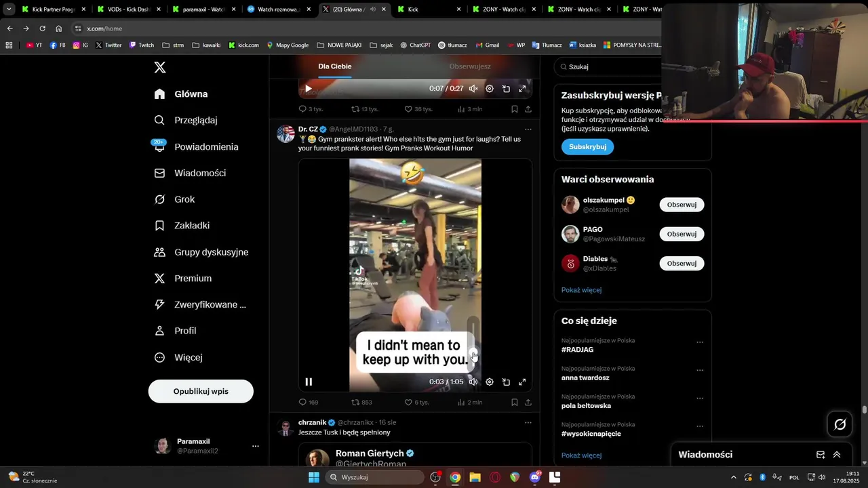Follow olszakumpel with Obserwuj
868x488 pixels.
point(682,205)
